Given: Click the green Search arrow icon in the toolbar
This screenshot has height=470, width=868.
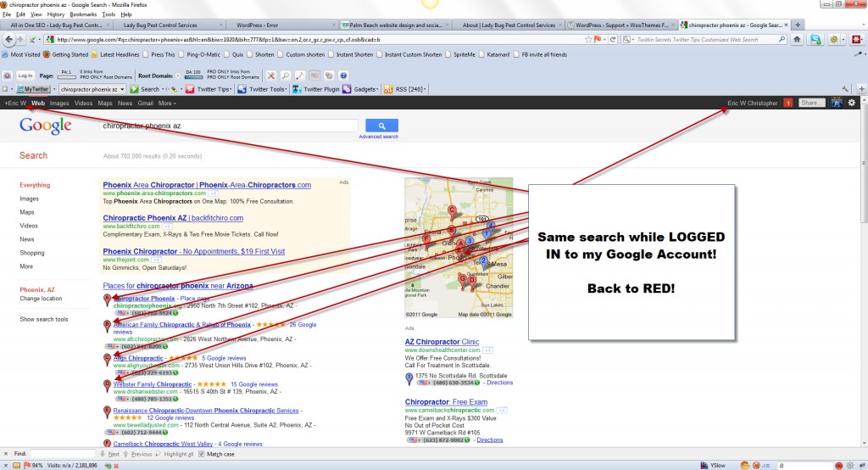Looking at the screenshot, I should coord(134,89).
